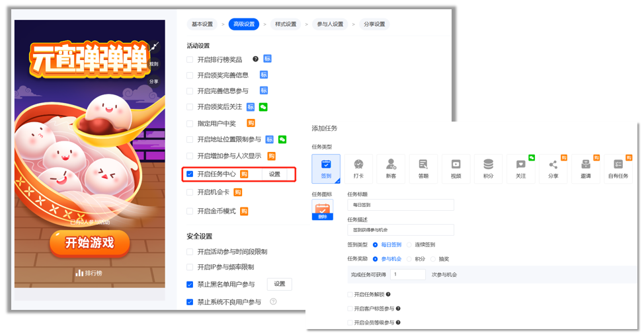The height and width of the screenshot is (335, 644).
Task: Click the 排行榜 chart icon in game preview
Action: click(79, 273)
